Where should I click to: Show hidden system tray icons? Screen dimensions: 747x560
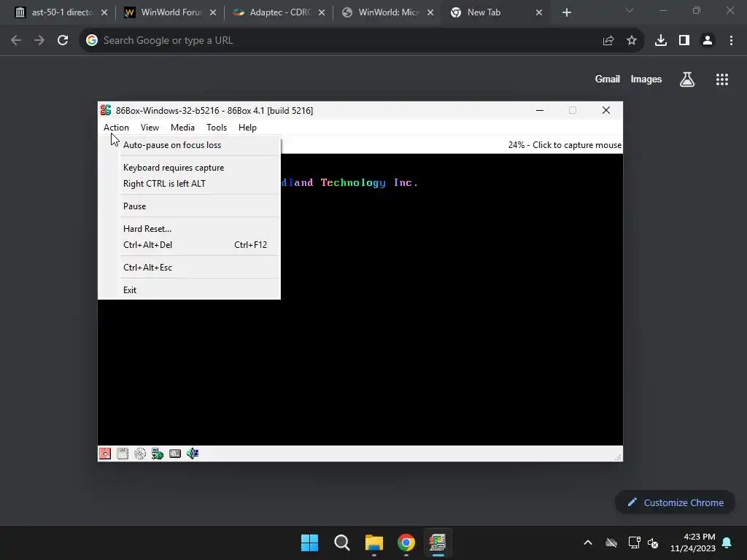pyautogui.click(x=588, y=542)
